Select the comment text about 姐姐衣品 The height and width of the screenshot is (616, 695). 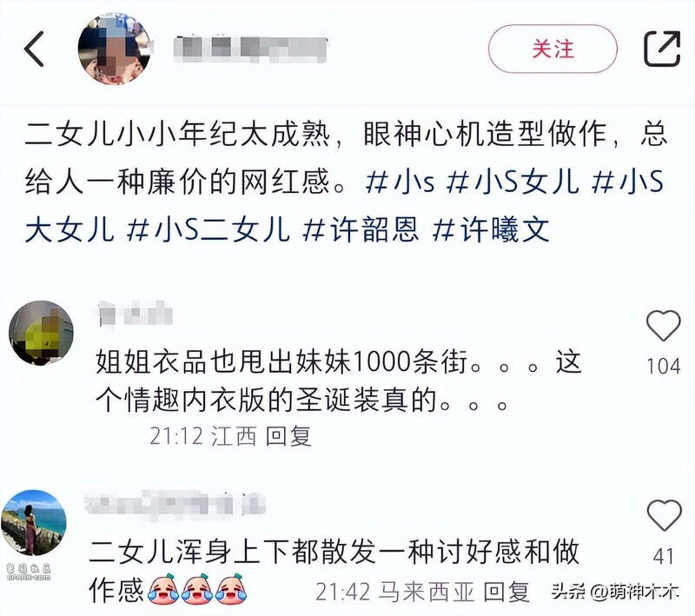point(339,381)
